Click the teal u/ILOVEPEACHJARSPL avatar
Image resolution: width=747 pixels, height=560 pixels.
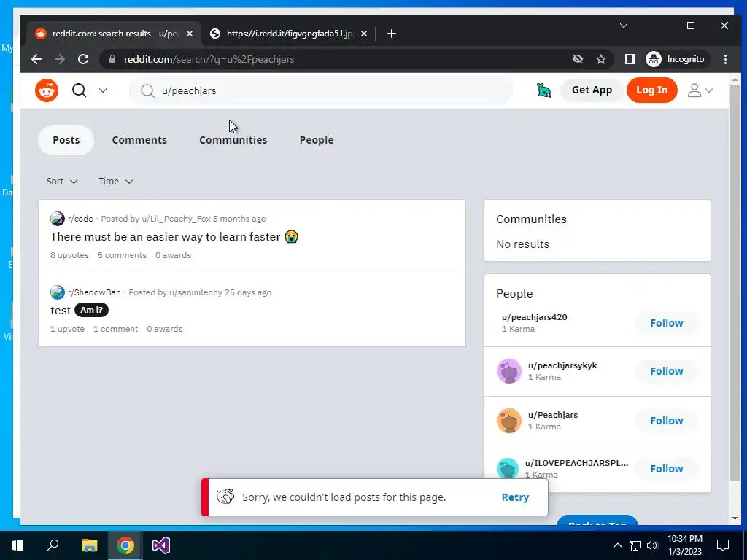pyautogui.click(x=508, y=469)
